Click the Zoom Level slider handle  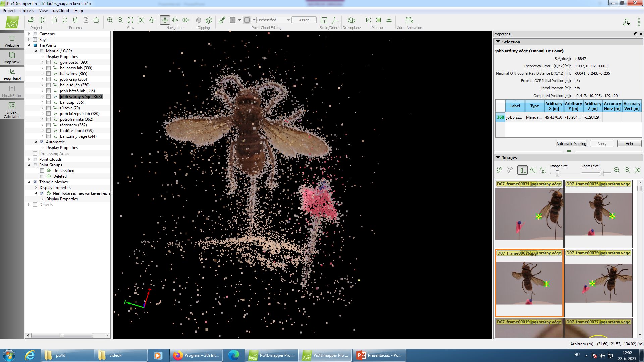coord(602,173)
